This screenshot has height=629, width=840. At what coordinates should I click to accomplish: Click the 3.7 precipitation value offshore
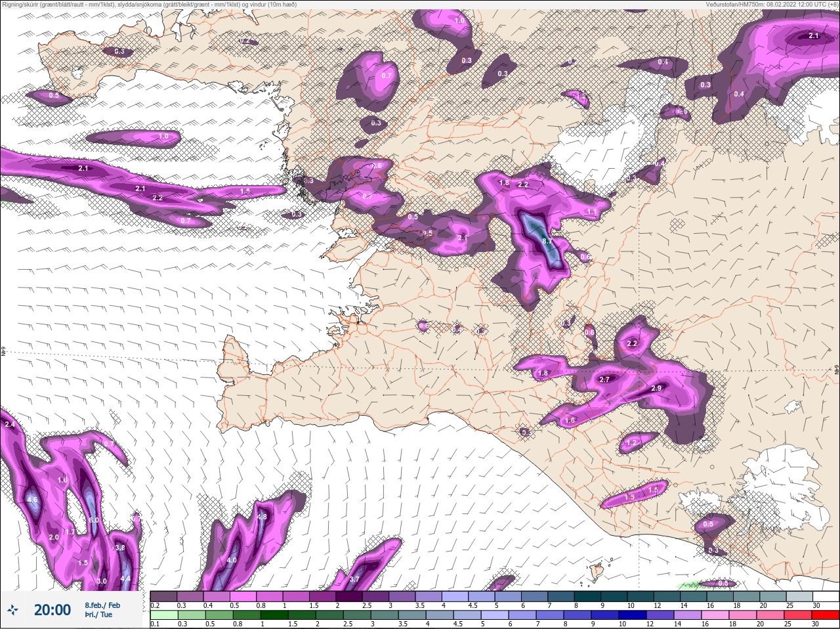click(354, 579)
